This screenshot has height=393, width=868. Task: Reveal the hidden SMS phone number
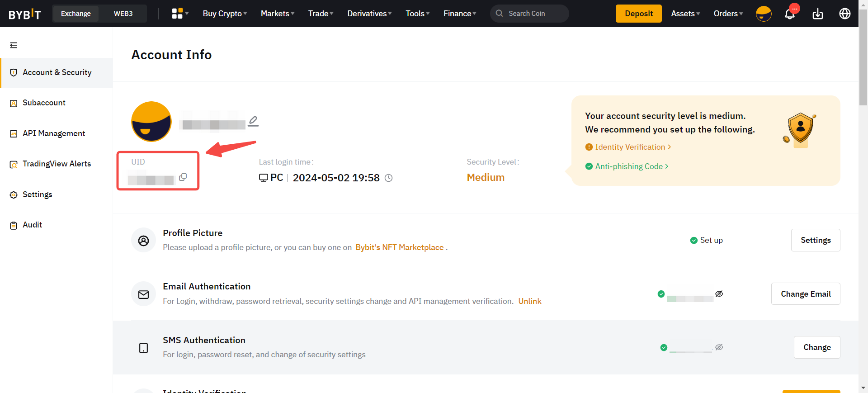pos(719,347)
